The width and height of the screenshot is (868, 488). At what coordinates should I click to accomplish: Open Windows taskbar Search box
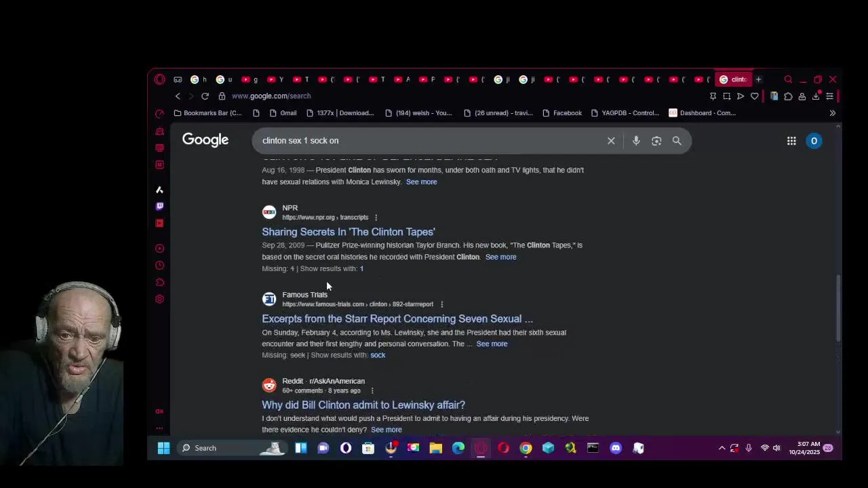[x=231, y=448]
